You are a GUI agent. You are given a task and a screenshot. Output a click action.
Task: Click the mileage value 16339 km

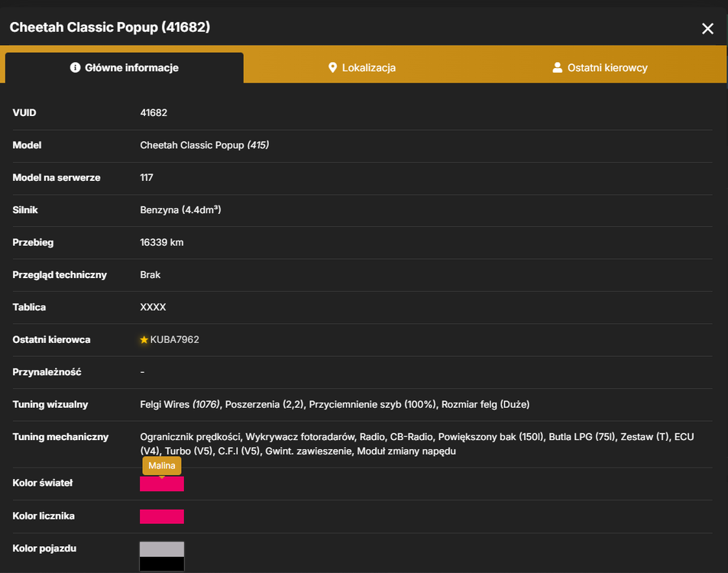162,242
